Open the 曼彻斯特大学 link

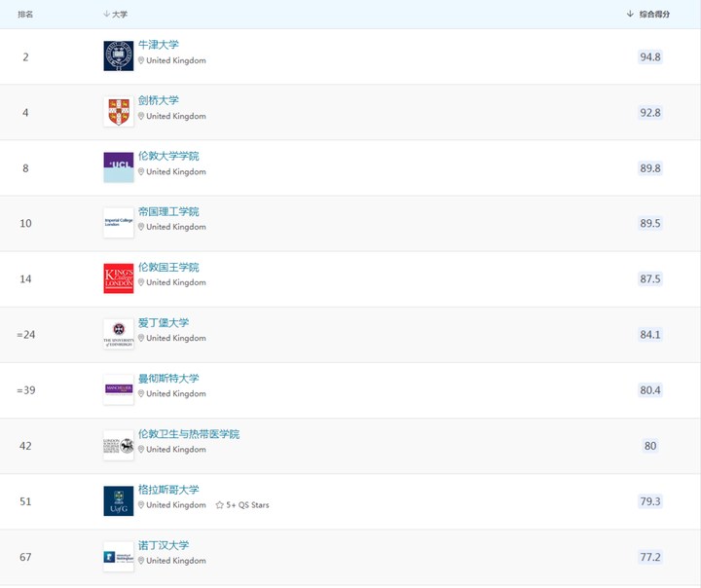168,379
